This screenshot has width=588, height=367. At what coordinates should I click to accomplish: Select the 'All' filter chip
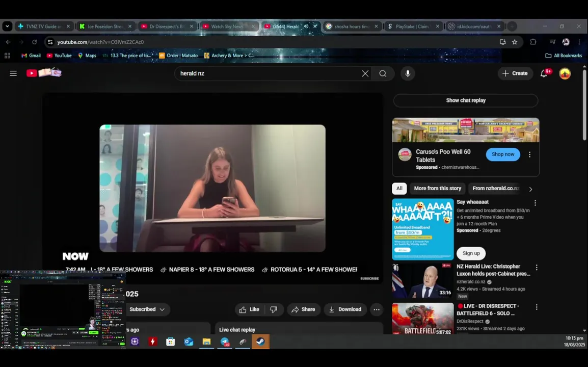[399, 189]
